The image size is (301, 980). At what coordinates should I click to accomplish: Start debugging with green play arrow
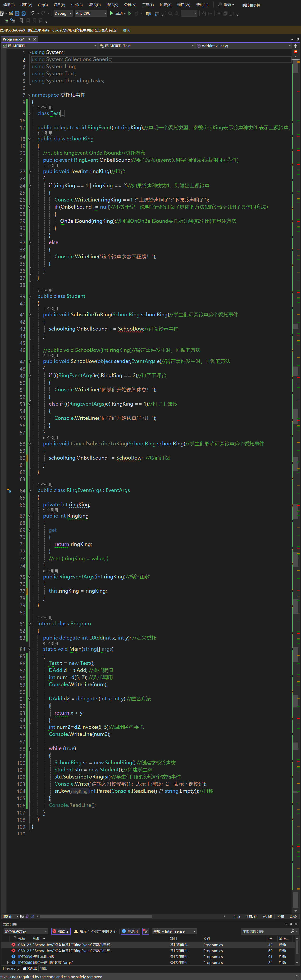click(x=112, y=13)
